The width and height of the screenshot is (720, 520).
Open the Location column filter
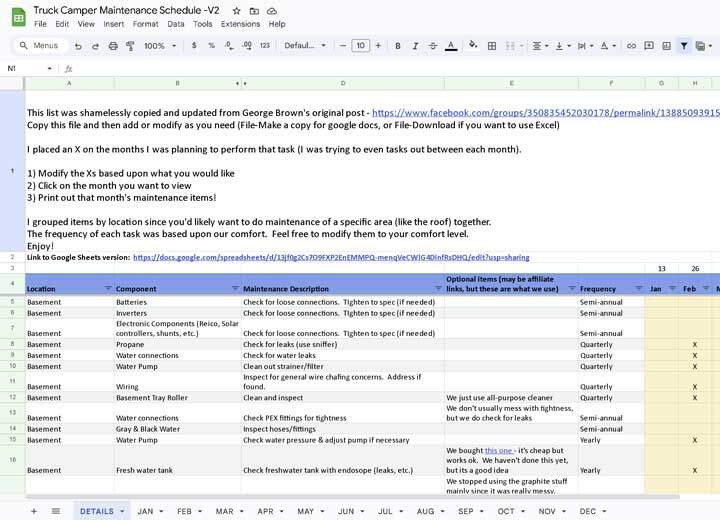click(108, 288)
